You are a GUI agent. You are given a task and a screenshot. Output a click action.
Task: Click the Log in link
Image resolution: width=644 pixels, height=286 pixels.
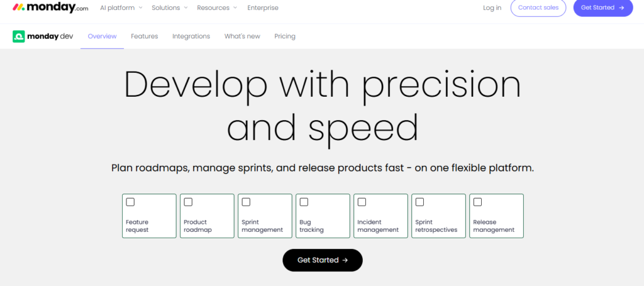pos(492,8)
